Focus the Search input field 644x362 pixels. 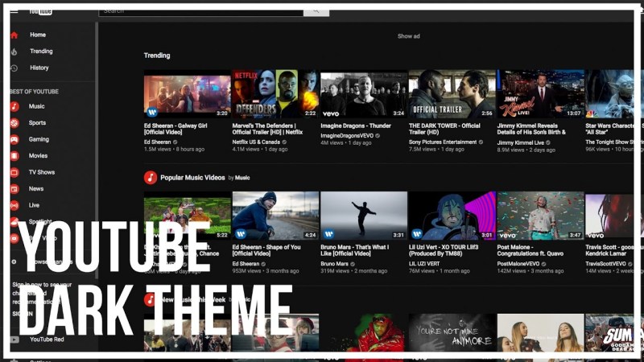click(x=200, y=12)
